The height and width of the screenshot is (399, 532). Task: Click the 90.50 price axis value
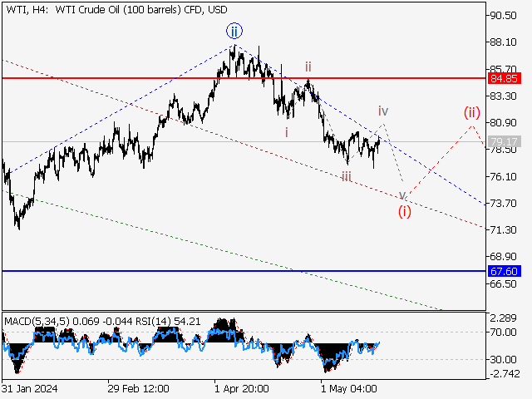pos(504,15)
